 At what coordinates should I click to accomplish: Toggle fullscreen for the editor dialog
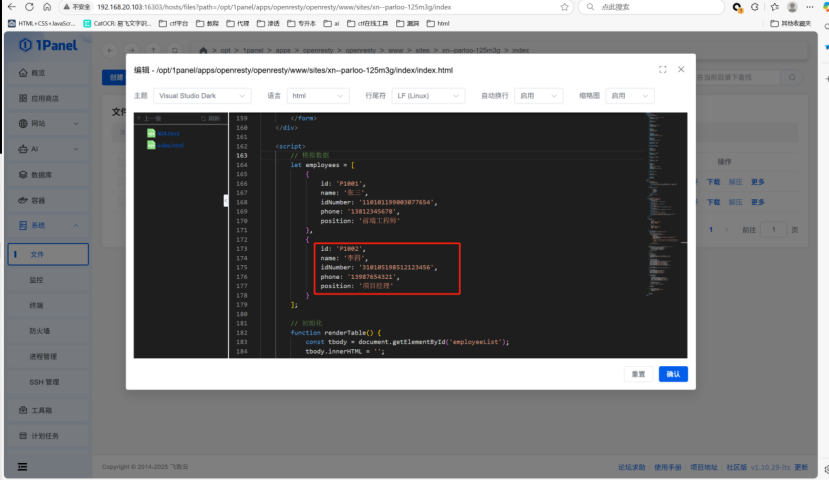tap(662, 69)
